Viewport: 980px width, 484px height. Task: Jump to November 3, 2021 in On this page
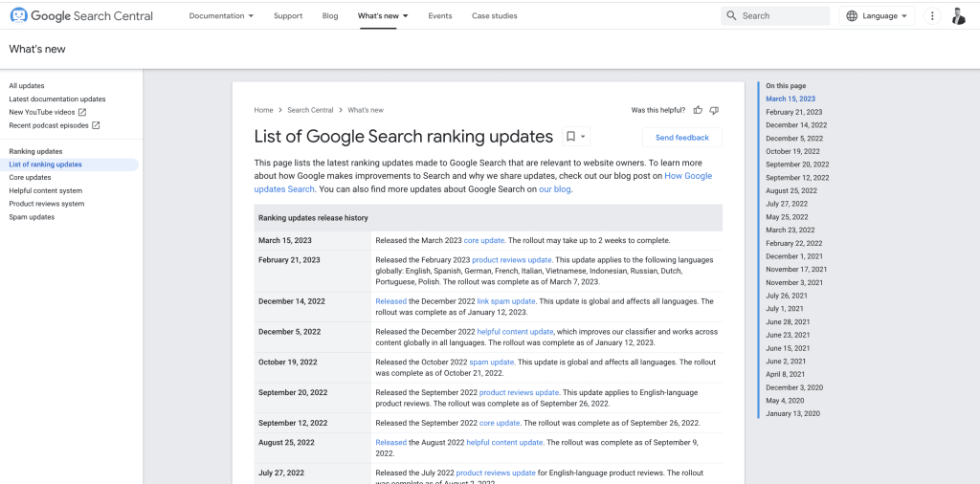tap(794, 282)
